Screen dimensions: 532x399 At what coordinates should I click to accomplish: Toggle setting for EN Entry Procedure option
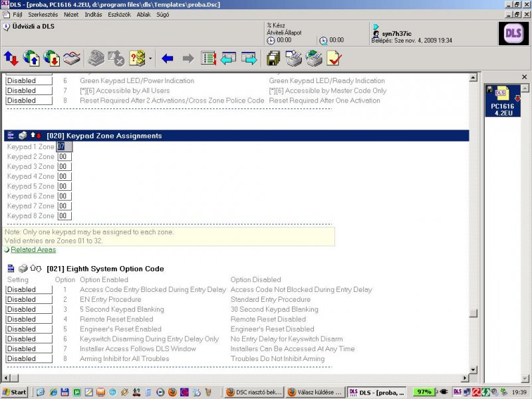29,299
